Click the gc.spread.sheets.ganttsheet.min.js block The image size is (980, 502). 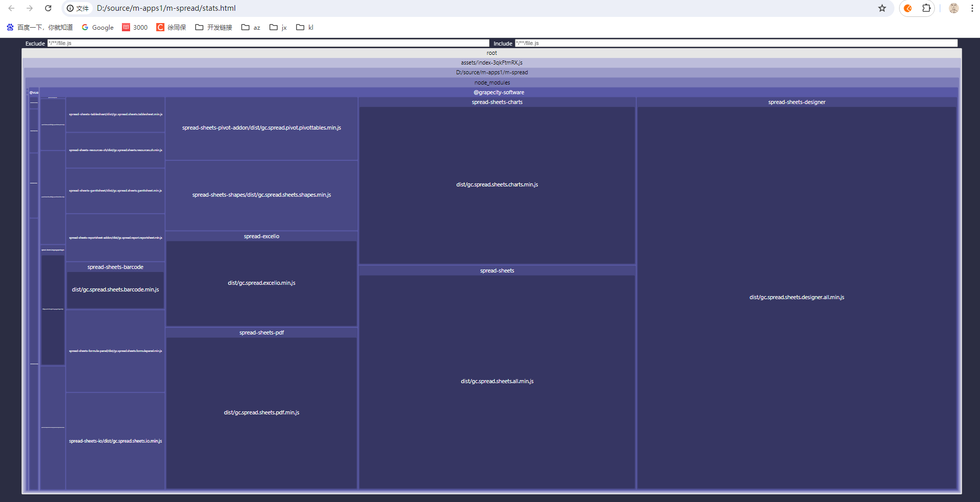pyautogui.click(x=115, y=191)
